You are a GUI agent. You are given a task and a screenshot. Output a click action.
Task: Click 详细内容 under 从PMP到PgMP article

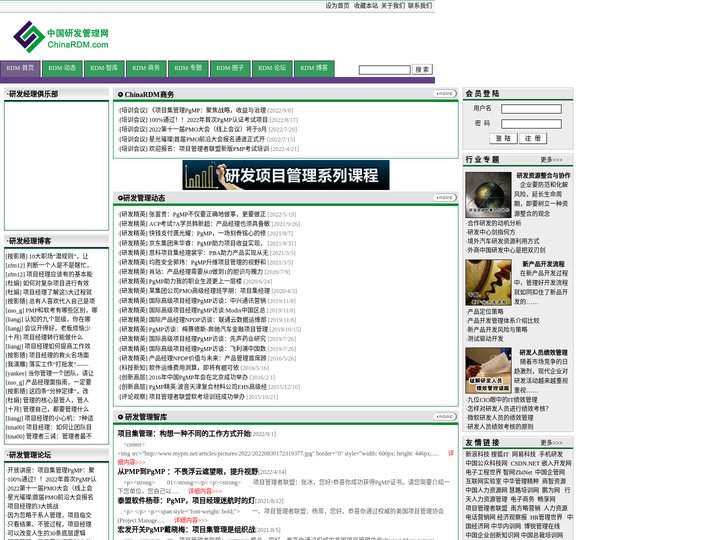pyautogui.click(x=205, y=491)
